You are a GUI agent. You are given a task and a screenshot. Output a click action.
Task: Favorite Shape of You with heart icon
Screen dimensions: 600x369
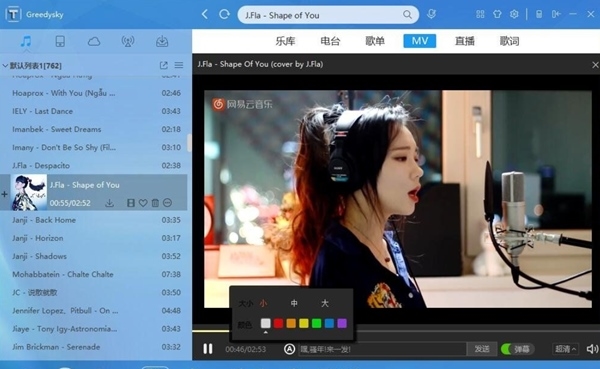(143, 203)
